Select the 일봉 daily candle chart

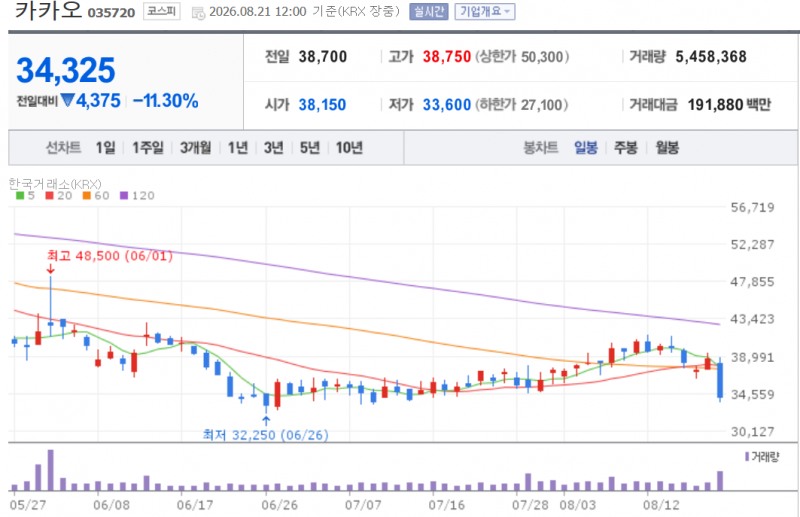(x=586, y=148)
